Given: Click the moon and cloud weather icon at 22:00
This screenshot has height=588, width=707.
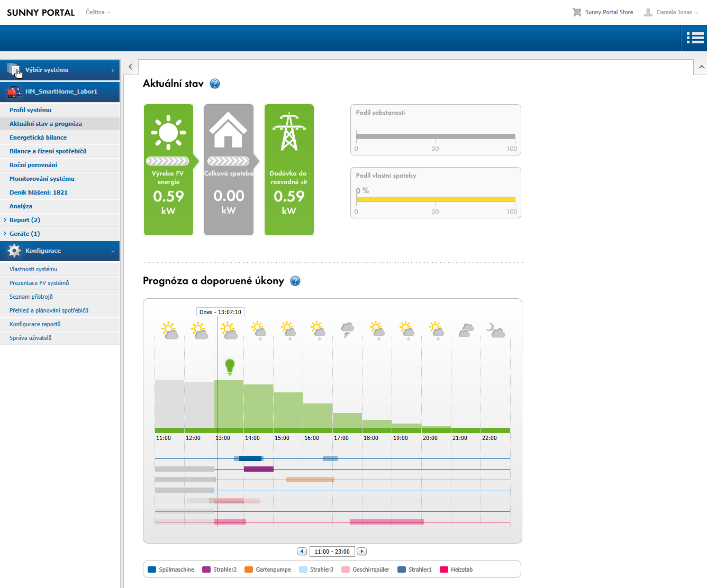Looking at the screenshot, I should tap(495, 330).
